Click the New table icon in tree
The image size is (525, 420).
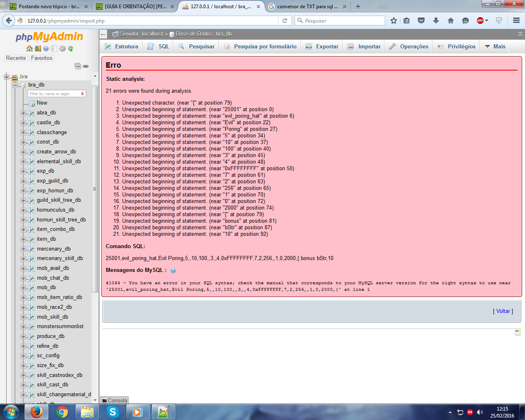click(32, 103)
